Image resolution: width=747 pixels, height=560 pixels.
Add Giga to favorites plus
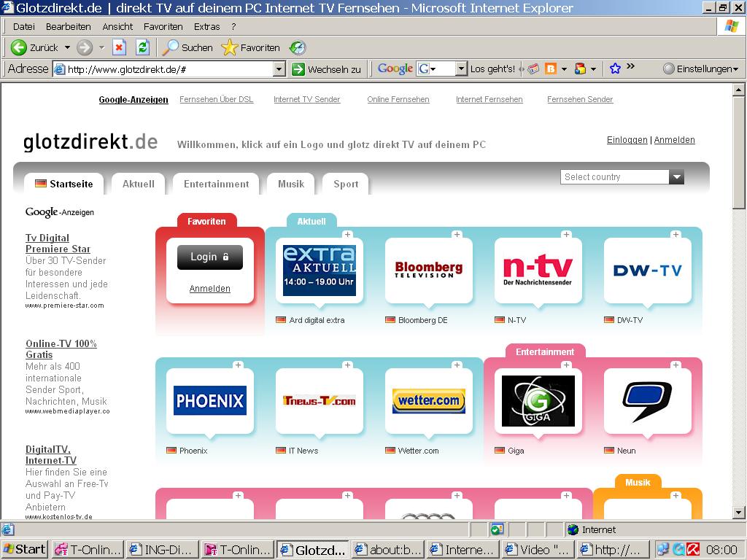566,365
